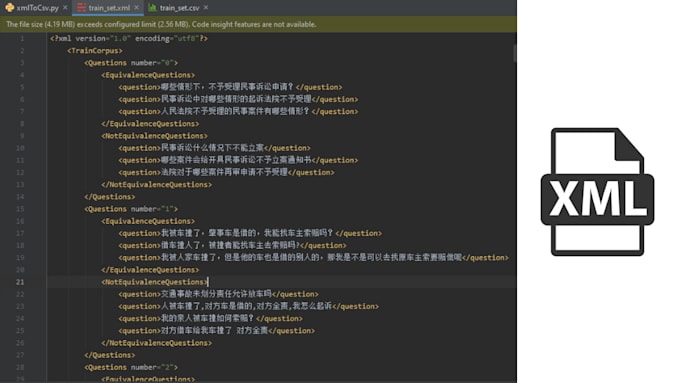This screenshot has height=383, width=680.
Task: Click line number 15 in the gutter
Action: (20, 209)
